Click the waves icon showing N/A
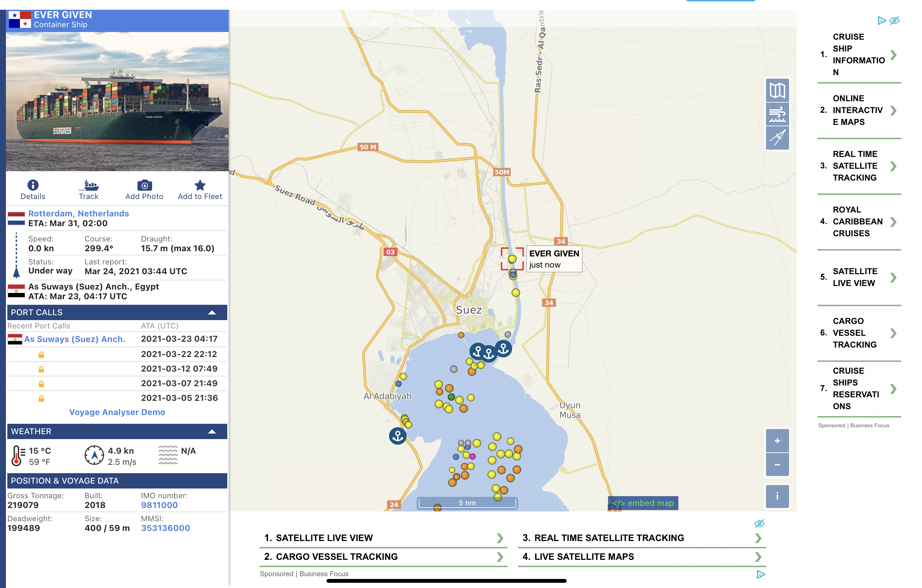This screenshot has width=922, height=588. (168, 455)
